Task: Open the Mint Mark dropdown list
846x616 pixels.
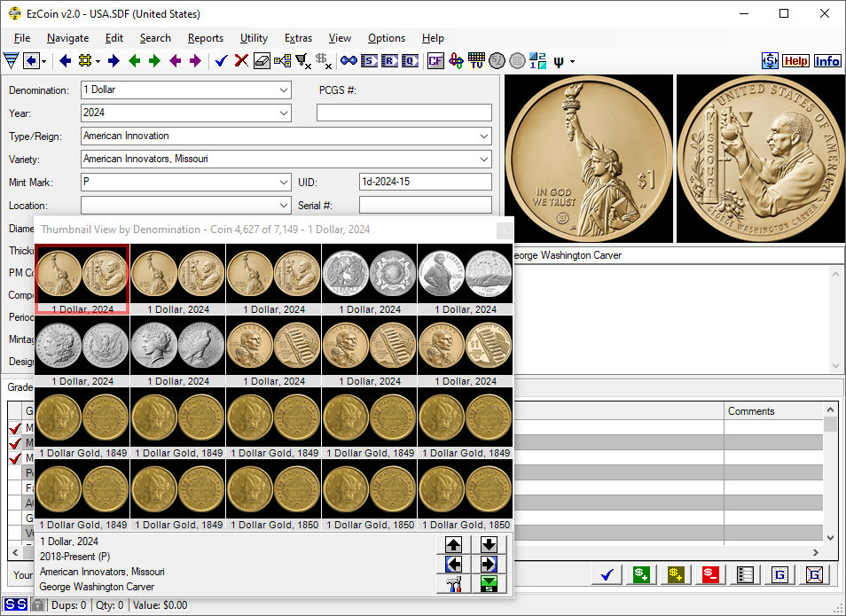Action: (x=283, y=182)
